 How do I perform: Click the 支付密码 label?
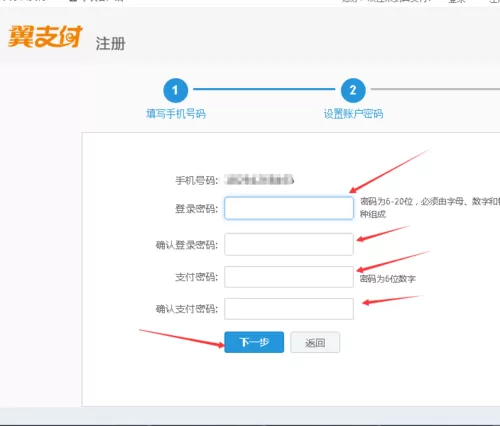click(x=197, y=277)
